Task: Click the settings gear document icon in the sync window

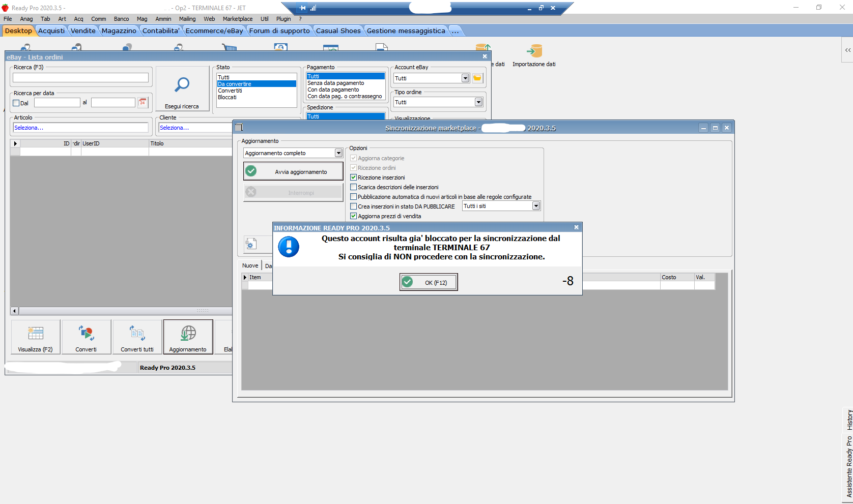Action: click(250, 244)
